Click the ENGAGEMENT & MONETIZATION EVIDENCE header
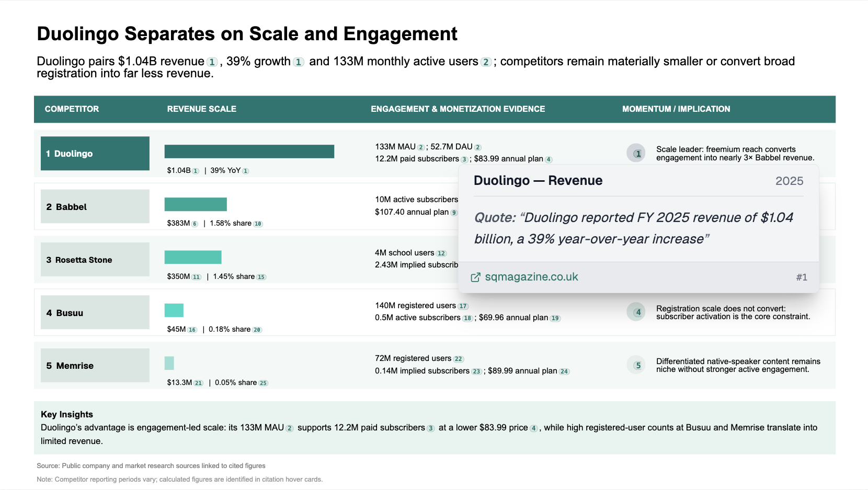This screenshot has height=490, width=868. point(458,109)
